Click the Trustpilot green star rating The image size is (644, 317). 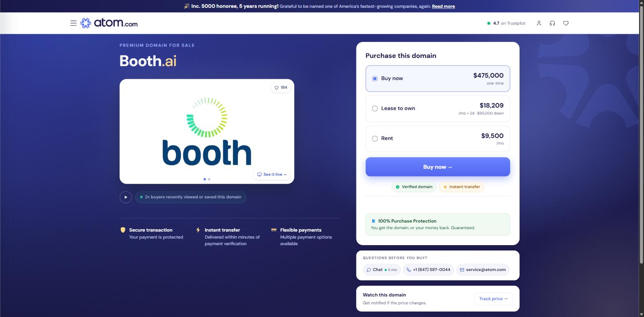point(489,23)
